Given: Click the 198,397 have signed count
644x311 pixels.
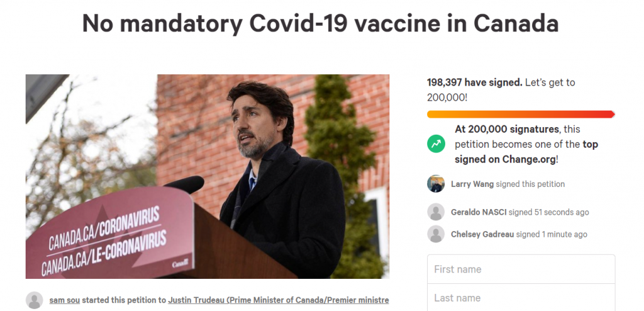Looking at the screenshot, I should coord(475,82).
